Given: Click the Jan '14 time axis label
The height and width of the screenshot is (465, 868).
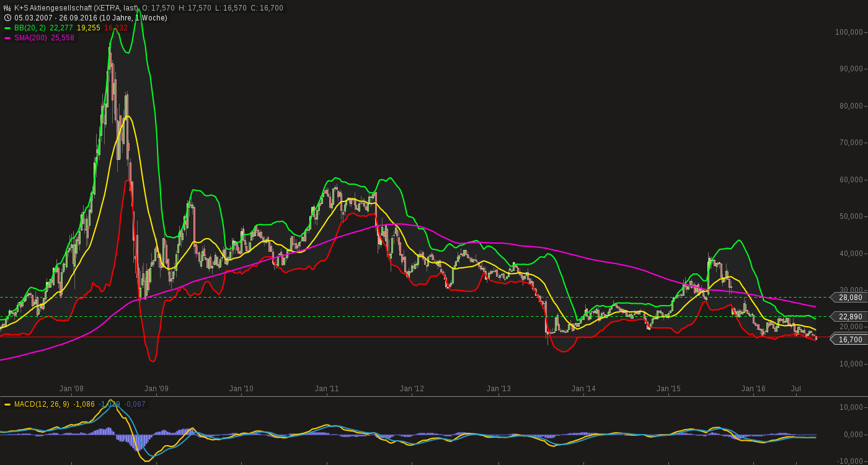Looking at the screenshot, I should click(x=583, y=389).
